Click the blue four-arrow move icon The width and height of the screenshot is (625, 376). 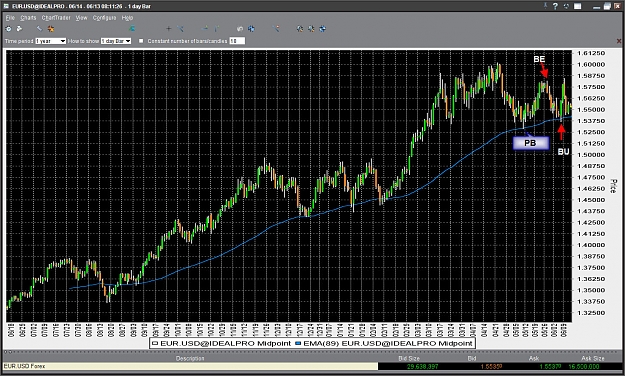coord(251,29)
